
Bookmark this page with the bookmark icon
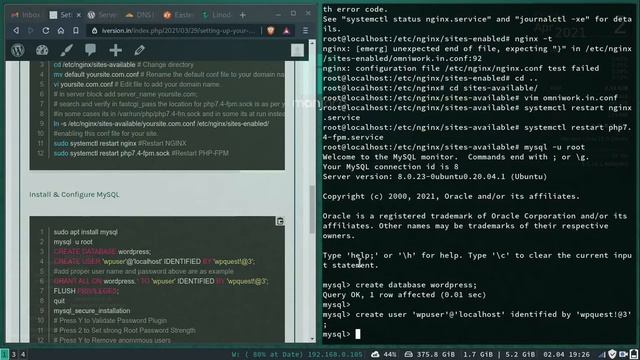pyautogui.click(x=76, y=31)
